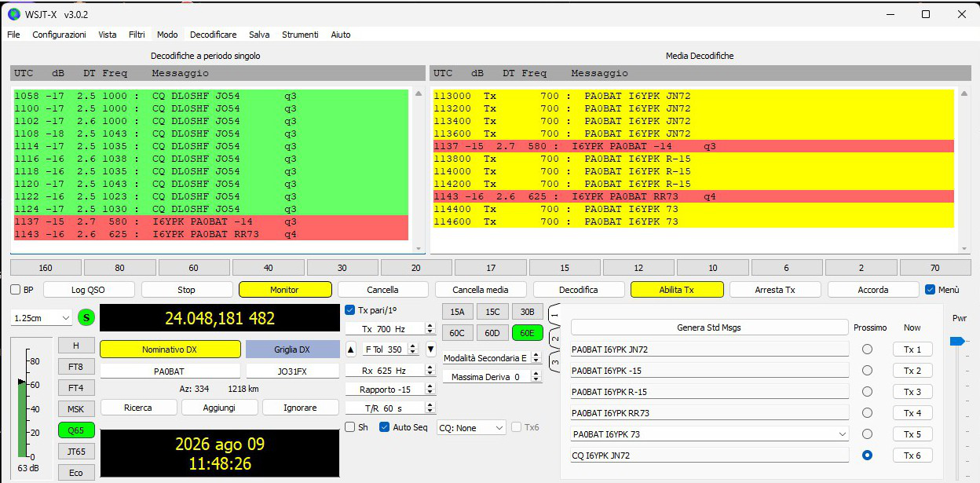The image size is (980, 483).
Task: Click the Log QSO button
Action: click(x=89, y=290)
